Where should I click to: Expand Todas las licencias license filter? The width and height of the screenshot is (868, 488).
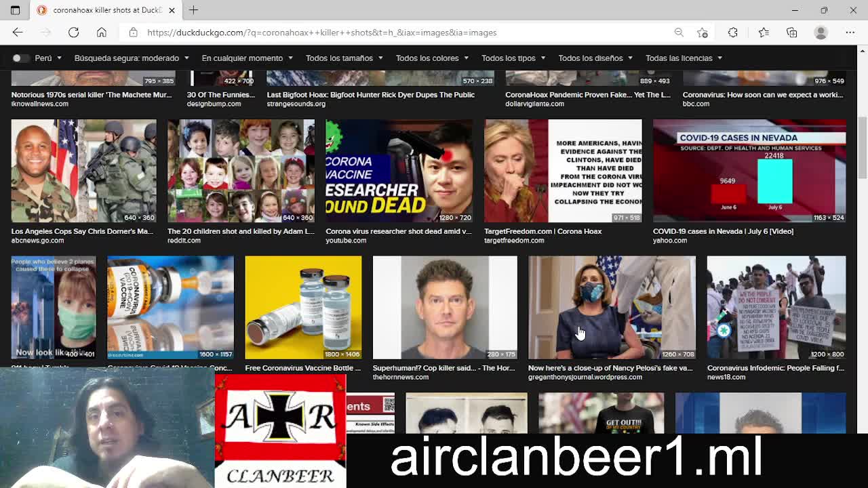coord(684,58)
